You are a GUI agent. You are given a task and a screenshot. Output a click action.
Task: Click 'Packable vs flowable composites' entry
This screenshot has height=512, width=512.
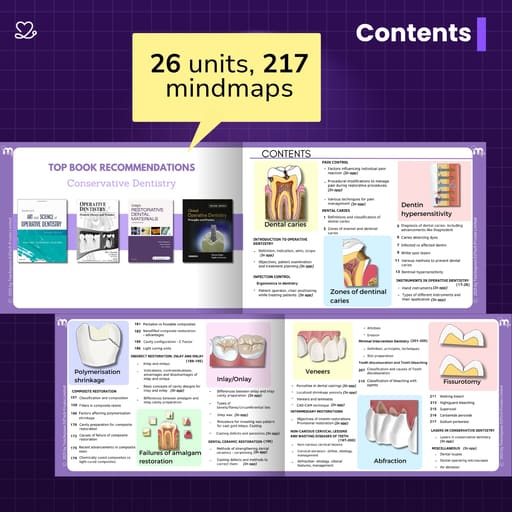click(169, 324)
